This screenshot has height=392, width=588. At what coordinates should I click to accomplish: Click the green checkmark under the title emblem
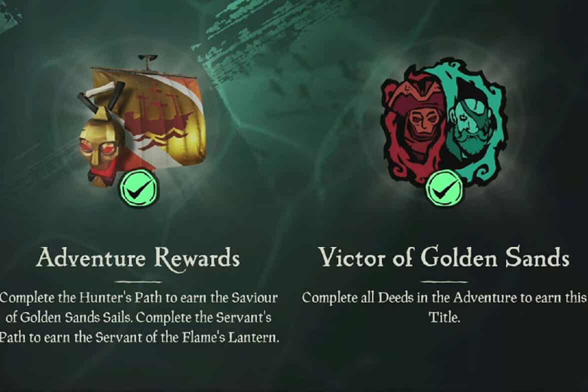(x=444, y=187)
